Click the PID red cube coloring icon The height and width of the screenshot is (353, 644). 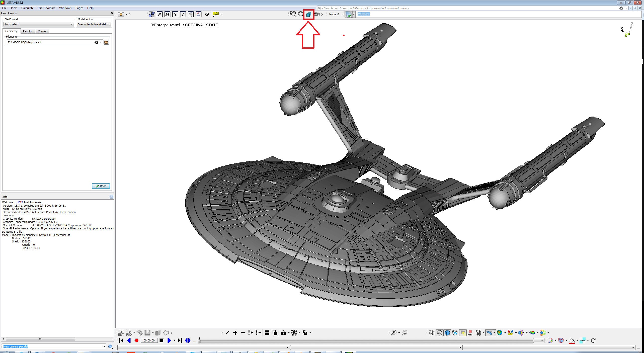coord(470,333)
